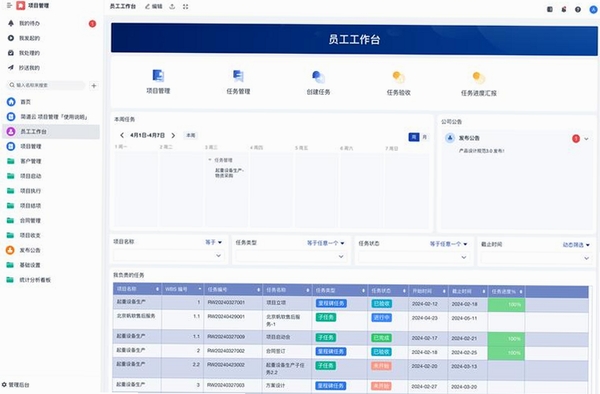Click the share/export icon in the top bar
The width and height of the screenshot is (600, 394).
point(172,7)
